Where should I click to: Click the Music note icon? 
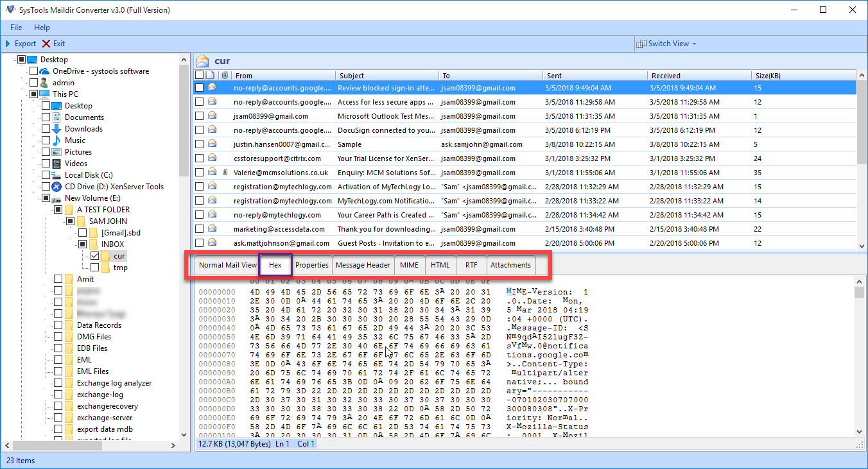56,141
